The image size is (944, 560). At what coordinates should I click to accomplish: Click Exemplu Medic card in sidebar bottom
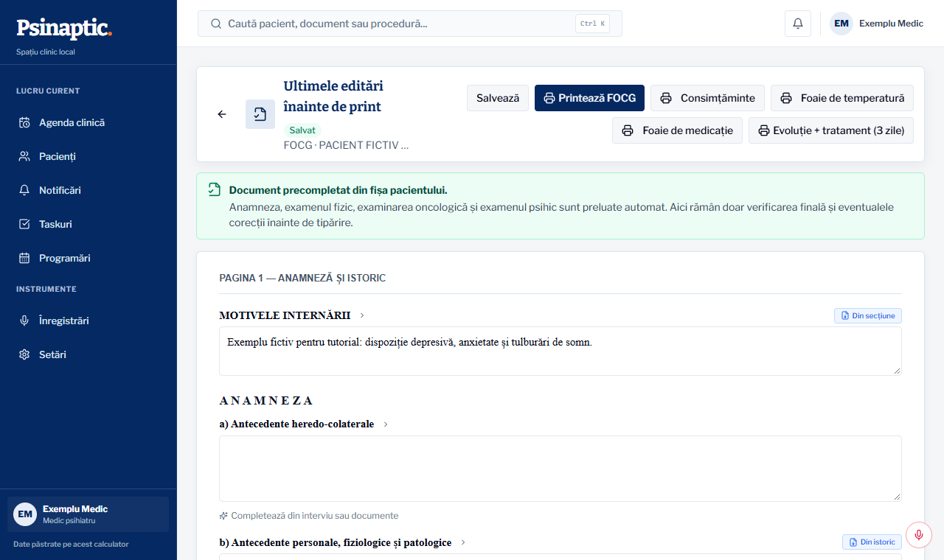88,514
